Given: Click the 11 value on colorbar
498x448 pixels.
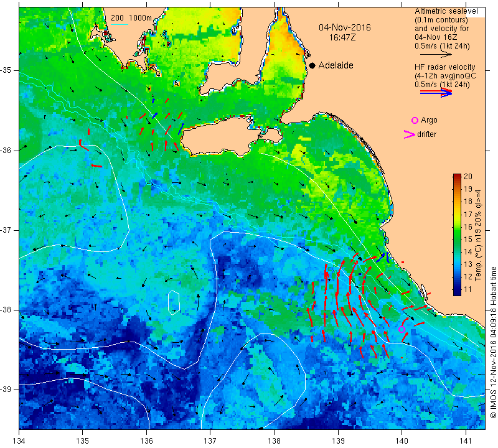Looking at the screenshot, I should 468,289.
